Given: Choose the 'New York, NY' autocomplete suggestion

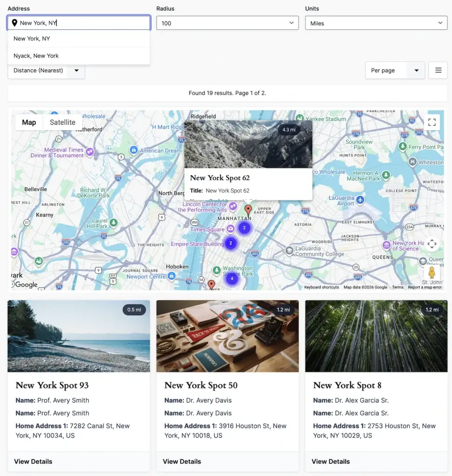Looking at the screenshot, I should click(x=79, y=39).
